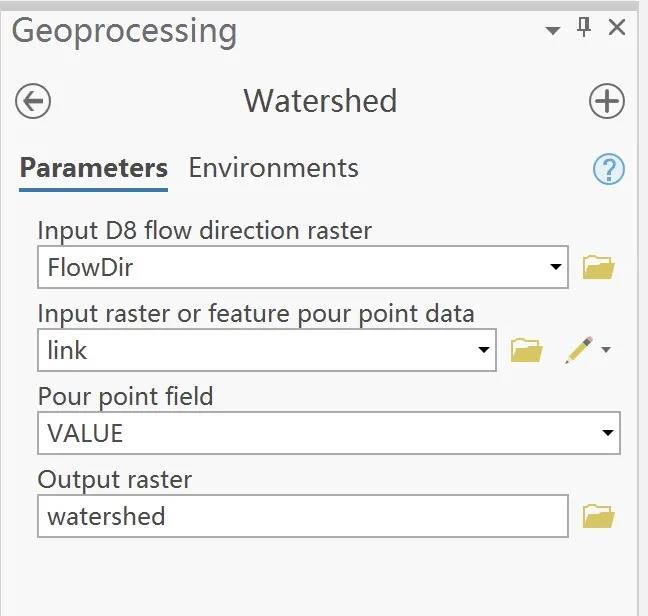This screenshot has height=616, width=648.
Task: Click the 'link' text in pour point box
Action: click(67, 350)
